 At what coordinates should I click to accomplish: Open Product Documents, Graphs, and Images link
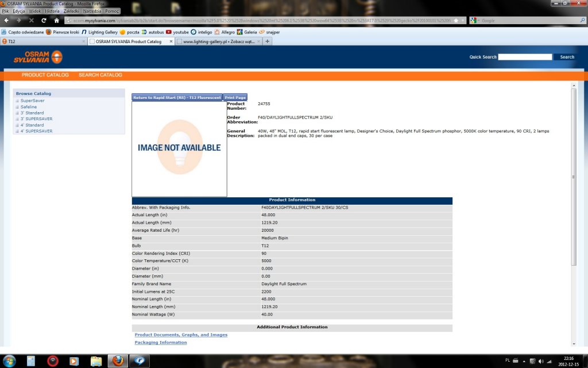181,335
